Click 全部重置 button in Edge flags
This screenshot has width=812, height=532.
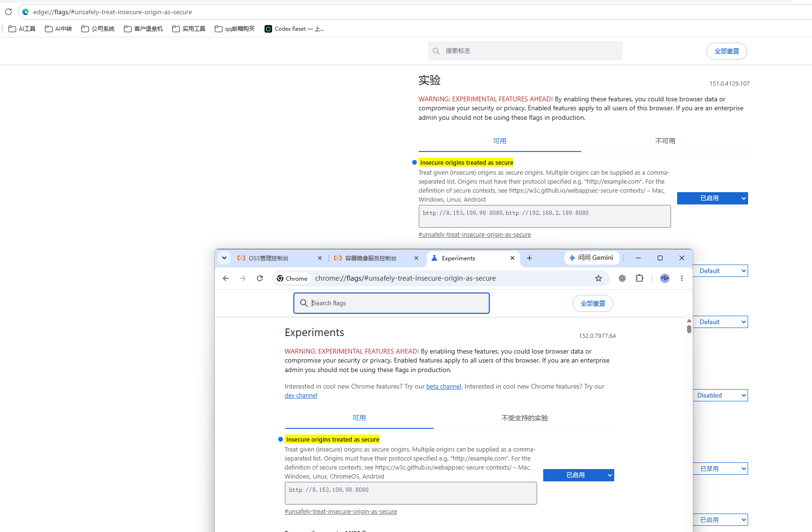tap(727, 51)
